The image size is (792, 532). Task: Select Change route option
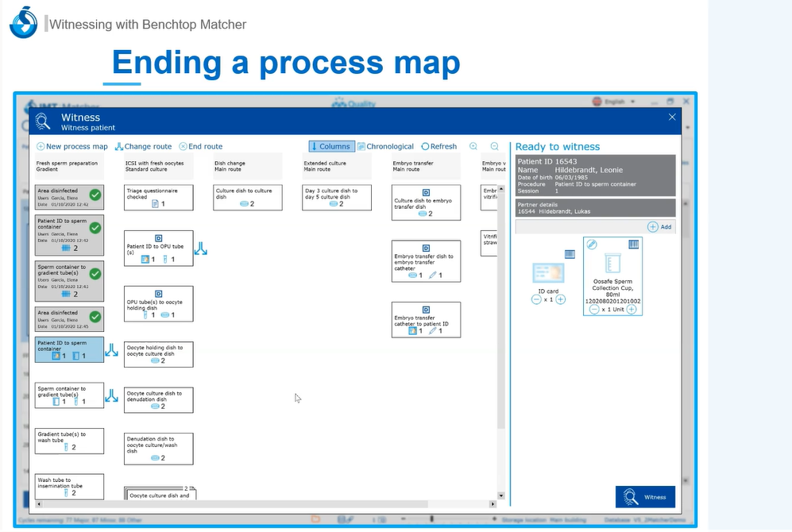[143, 146]
